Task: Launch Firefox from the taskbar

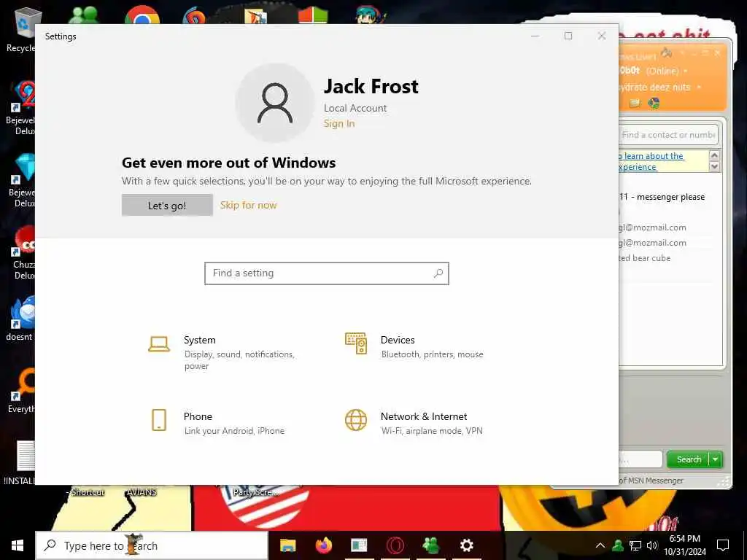Action: [323, 545]
